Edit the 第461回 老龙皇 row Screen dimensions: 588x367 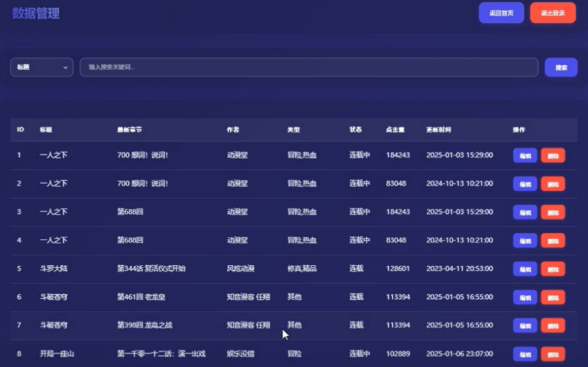525,298
